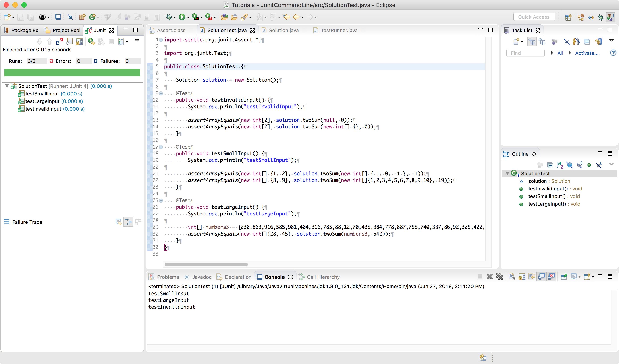This screenshot has height=364, width=619.
Task: Click the green Run button in main toolbar
Action: click(x=182, y=17)
